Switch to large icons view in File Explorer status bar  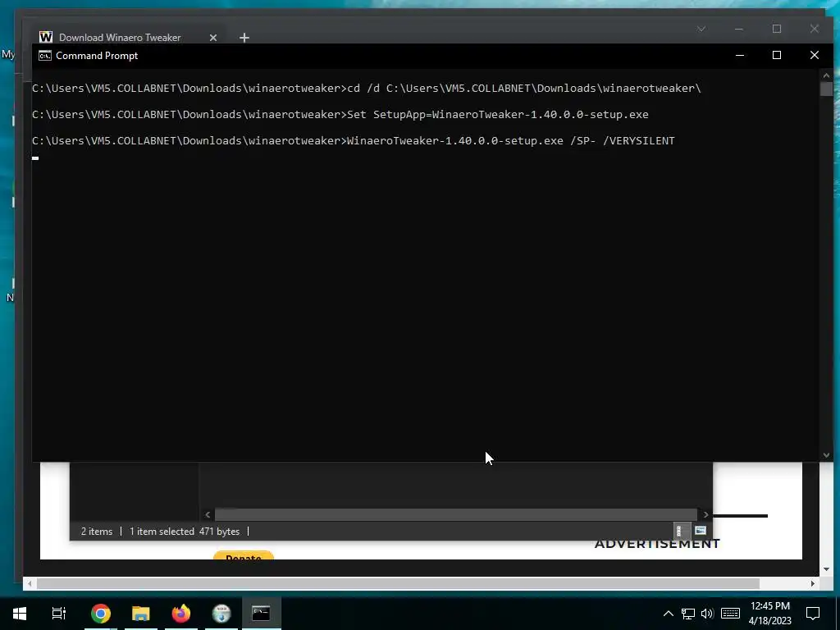click(x=701, y=531)
